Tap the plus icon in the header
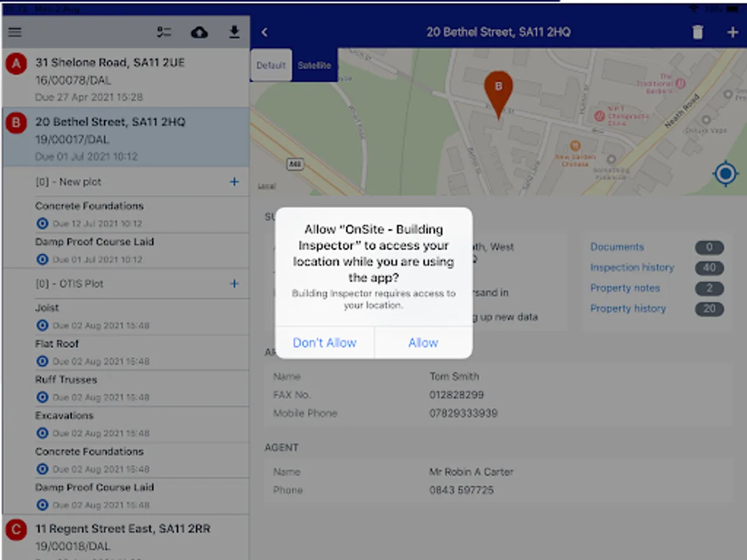Image resolution: width=747 pixels, height=560 pixels. (x=732, y=32)
